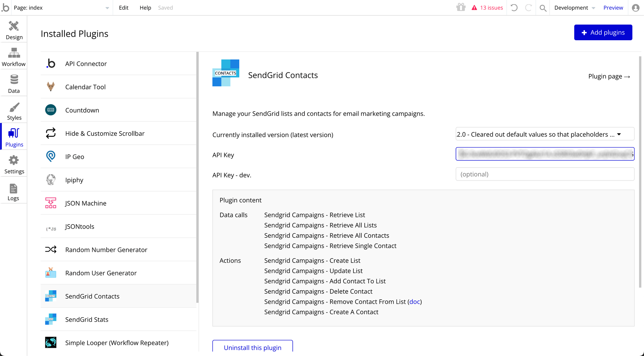Open the Plugin page link
Viewport: 644px width, 356px height.
[609, 76]
